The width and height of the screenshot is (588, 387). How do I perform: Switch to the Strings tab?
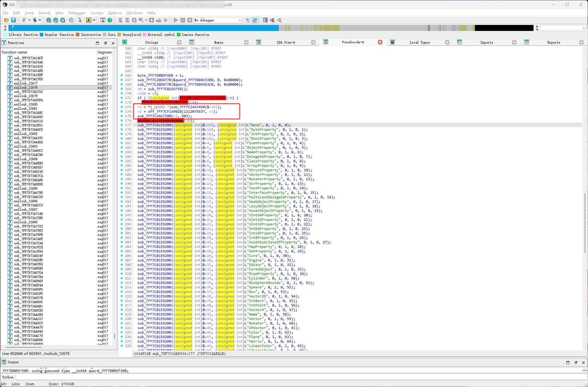[x=151, y=42]
